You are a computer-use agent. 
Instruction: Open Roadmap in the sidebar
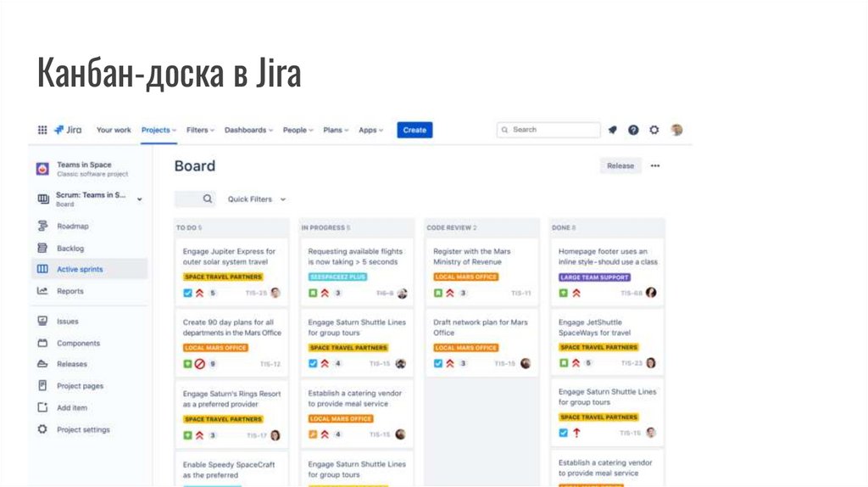point(73,226)
